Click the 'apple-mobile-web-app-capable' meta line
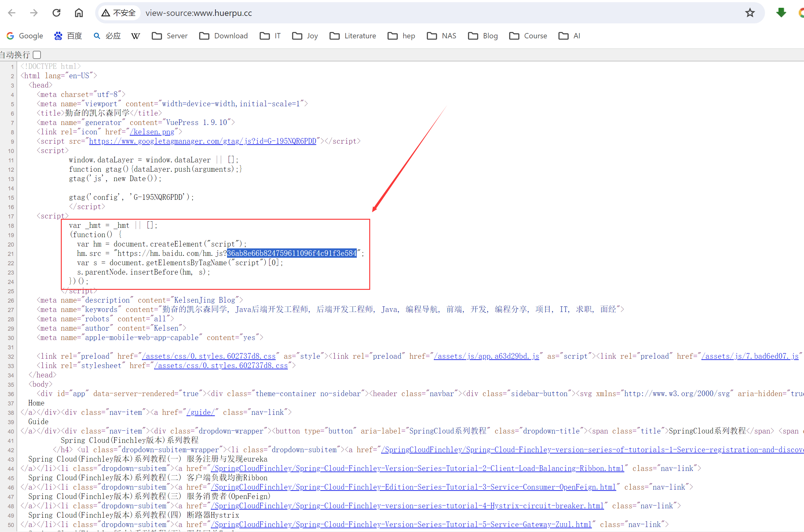This screenshot has width=804, height=532. click(x=150, y=338)
